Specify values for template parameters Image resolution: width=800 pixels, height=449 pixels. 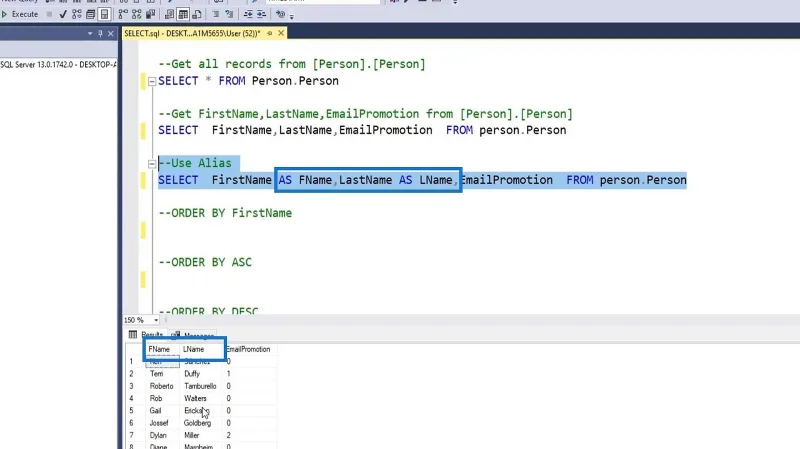coord(280,14)
